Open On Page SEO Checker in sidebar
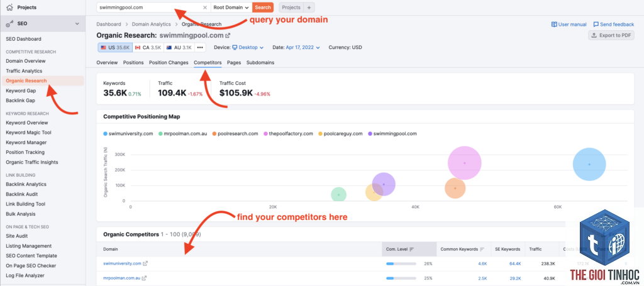Screen dimensions: 644x286 pyautogui.click(x=31, y=265)
